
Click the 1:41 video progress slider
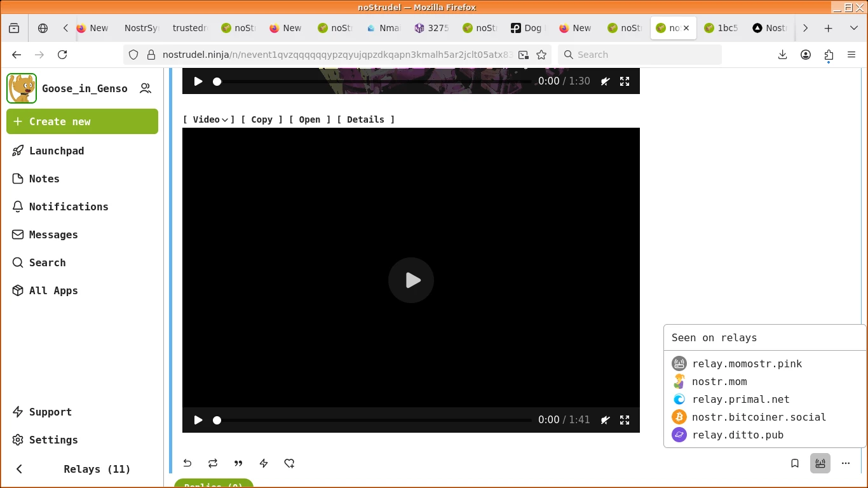pos(374,420)
